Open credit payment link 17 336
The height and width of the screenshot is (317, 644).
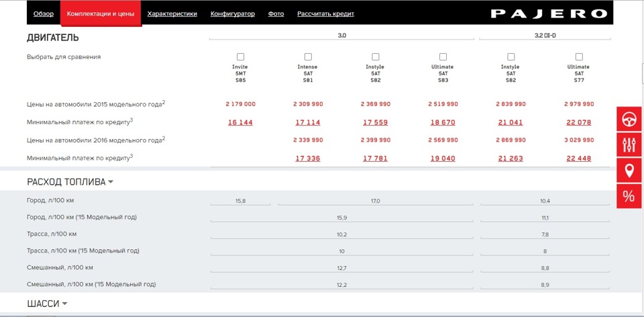[308, 158]
